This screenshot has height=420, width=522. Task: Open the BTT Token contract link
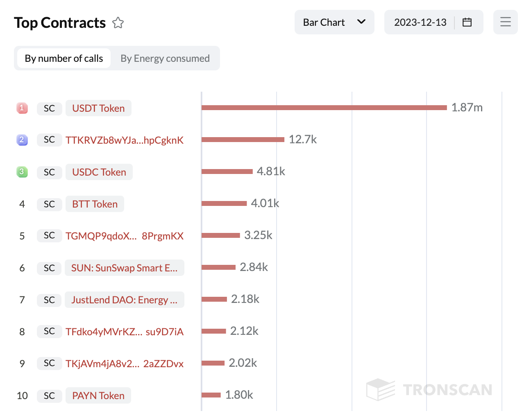(95, 204)
